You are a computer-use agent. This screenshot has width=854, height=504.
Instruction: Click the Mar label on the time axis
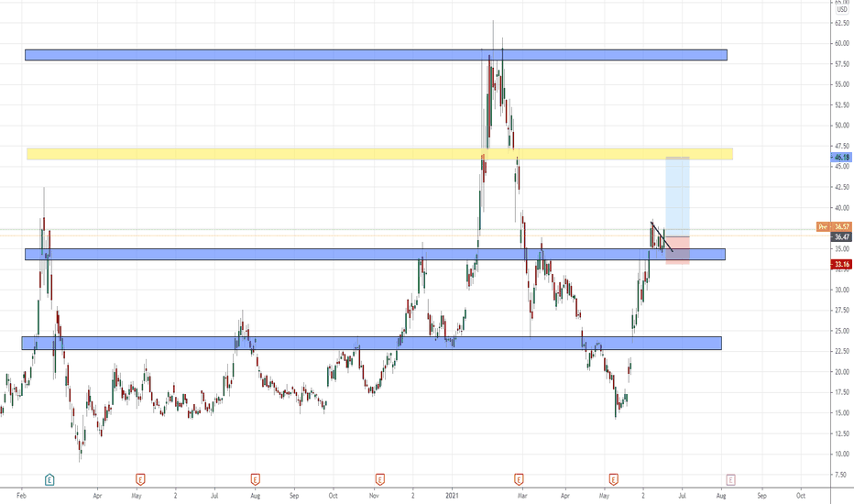[x=521, y=496]
